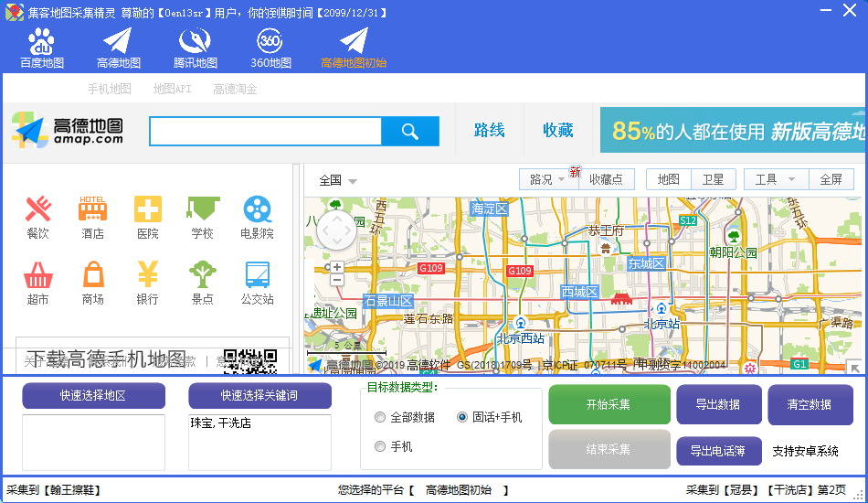Click the 酒店 hotel category icon
Image resolution: width=868 pixels, height=503 pixels.
(92, 209)
